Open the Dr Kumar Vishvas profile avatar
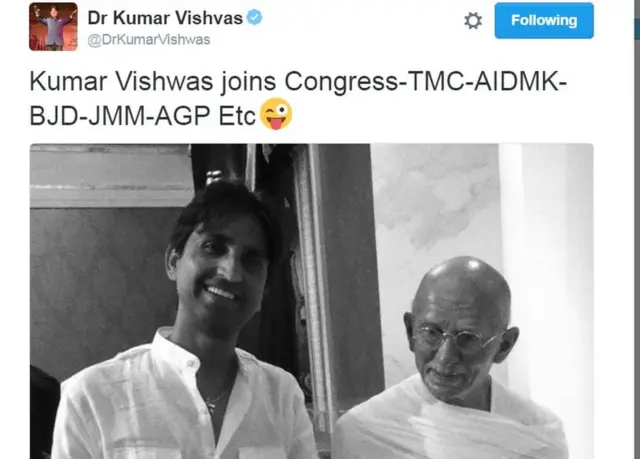Screen dimensions: 640x459 point(53,27)
